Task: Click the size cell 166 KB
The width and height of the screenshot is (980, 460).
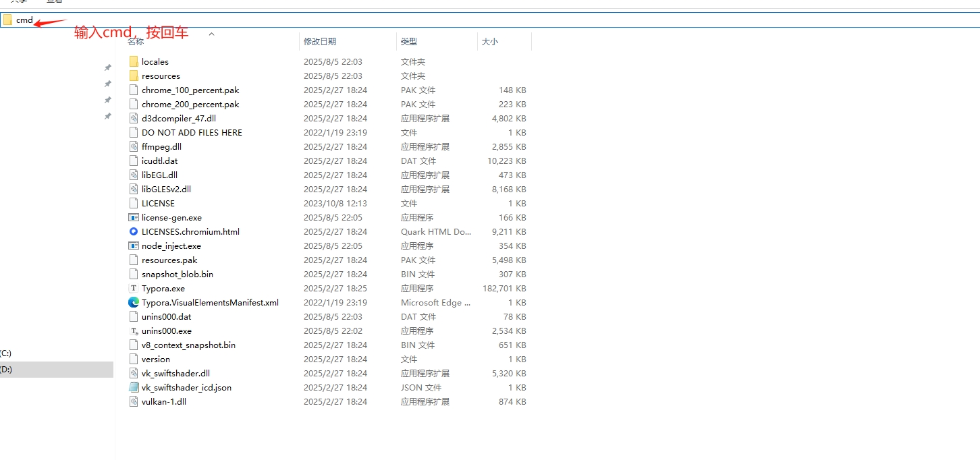Action: (512, 218)
